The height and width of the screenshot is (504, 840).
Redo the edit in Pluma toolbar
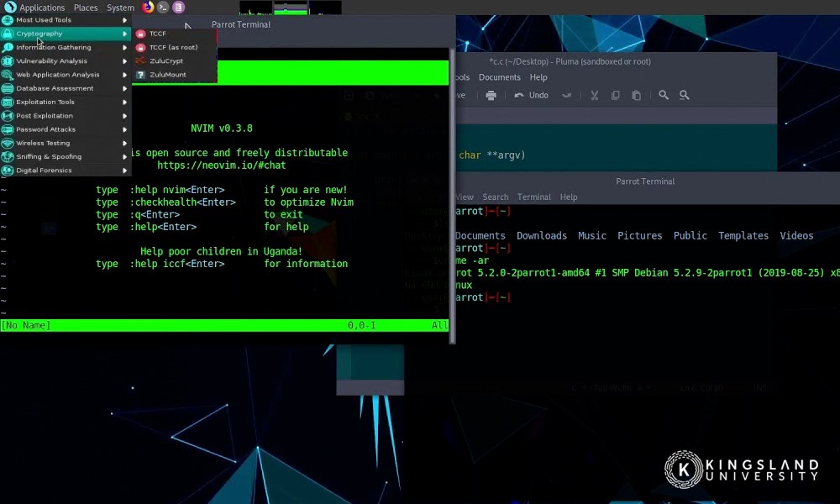tap(566, 95)
